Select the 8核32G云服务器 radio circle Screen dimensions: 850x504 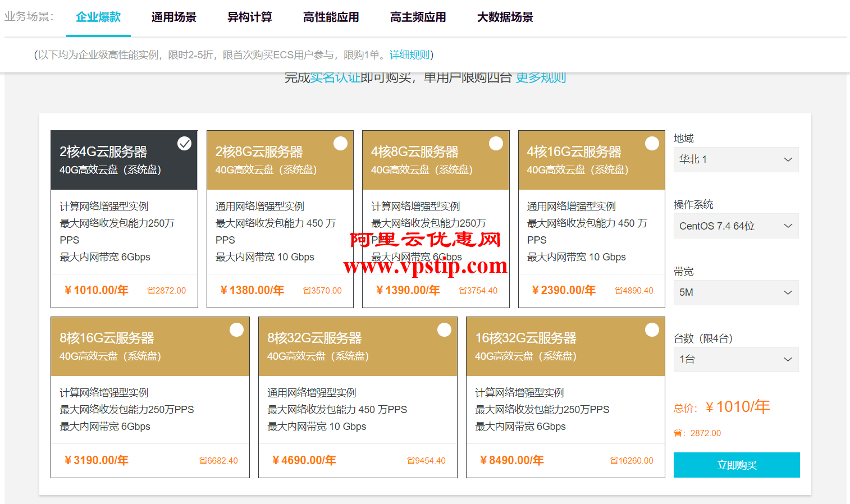444,330
